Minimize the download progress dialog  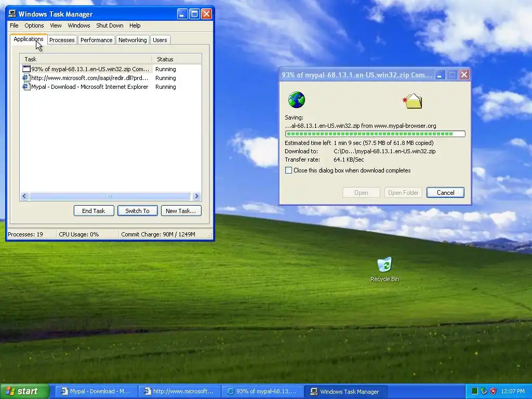pos(440,75)
